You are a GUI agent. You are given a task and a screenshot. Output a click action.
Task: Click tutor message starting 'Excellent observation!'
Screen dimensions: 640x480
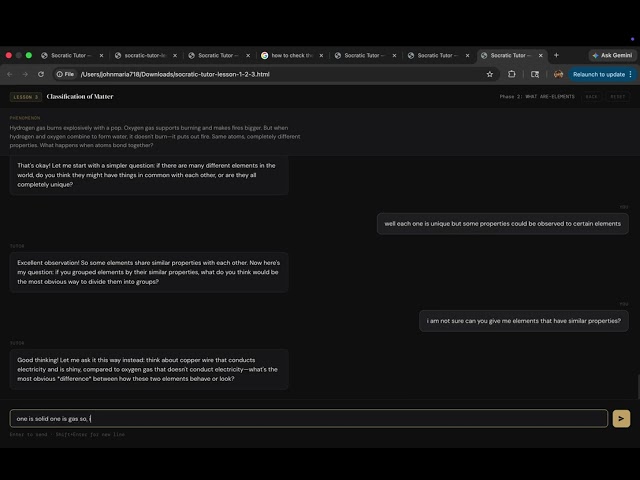(x=149, y=272)
